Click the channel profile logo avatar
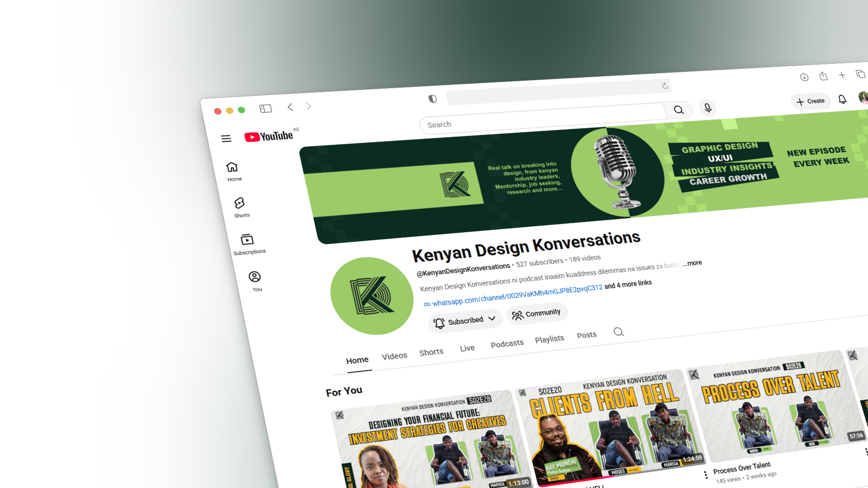The width and height of the screenshot is (868, 488). click(x=372, y=296)
